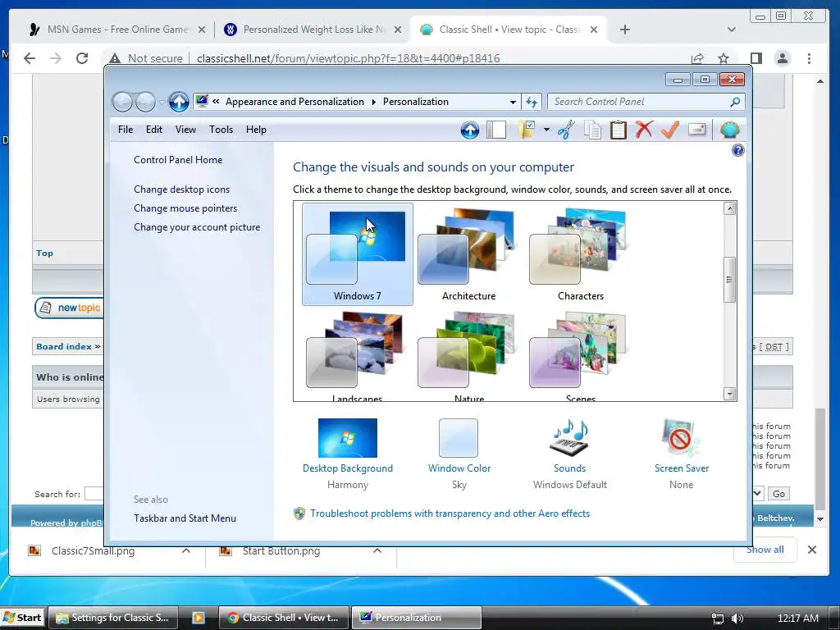Open the Help menu

(256, 130)
